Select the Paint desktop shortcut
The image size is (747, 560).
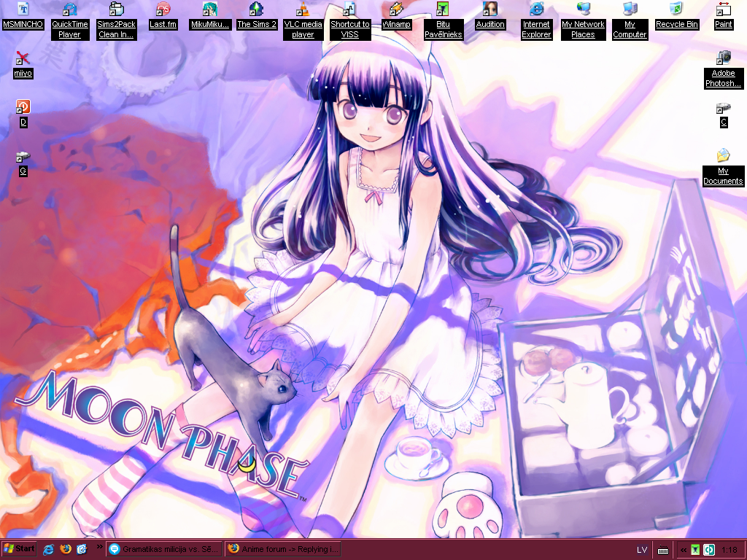pos(723,16)
